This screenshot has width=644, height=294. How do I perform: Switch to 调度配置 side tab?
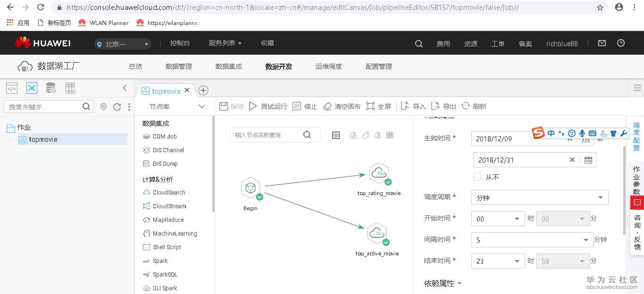[636, 137]
